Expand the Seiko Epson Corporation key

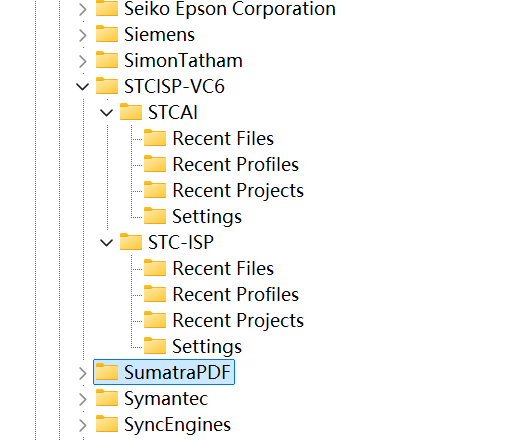[83, 9]
